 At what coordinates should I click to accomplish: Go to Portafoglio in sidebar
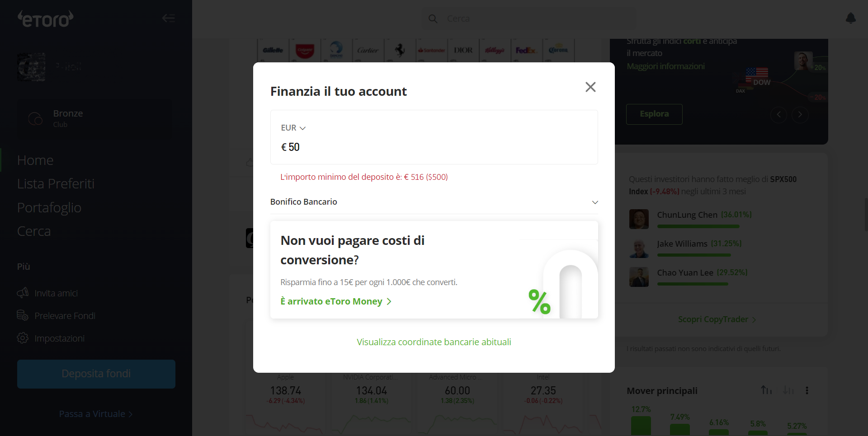pos(49,207)
